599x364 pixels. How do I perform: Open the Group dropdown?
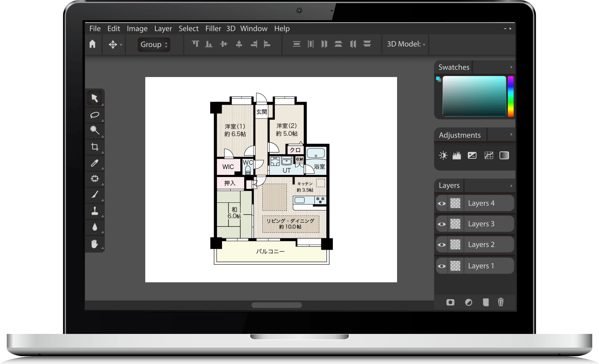154,44
